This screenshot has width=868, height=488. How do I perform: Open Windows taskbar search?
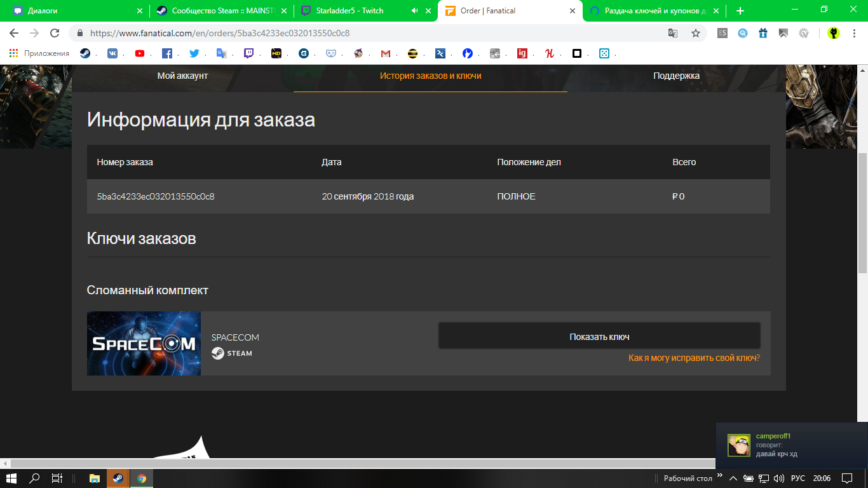pyautogui.click(x=35, y=478)
